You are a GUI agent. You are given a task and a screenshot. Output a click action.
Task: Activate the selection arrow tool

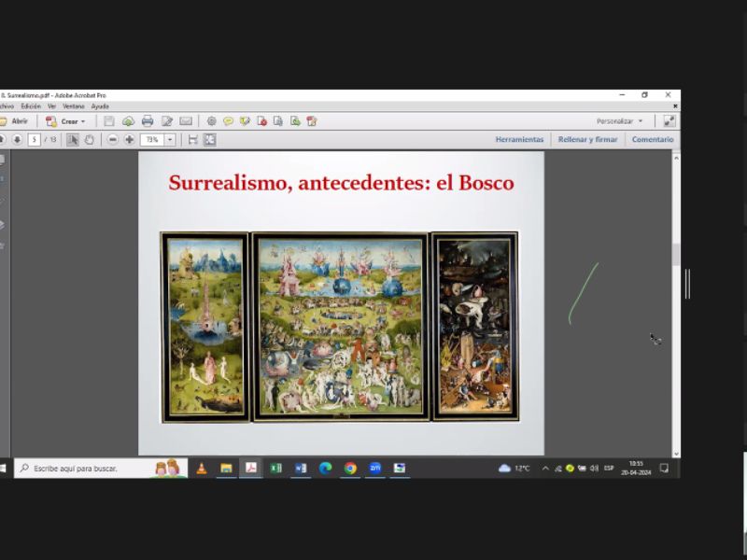[73, 139]
